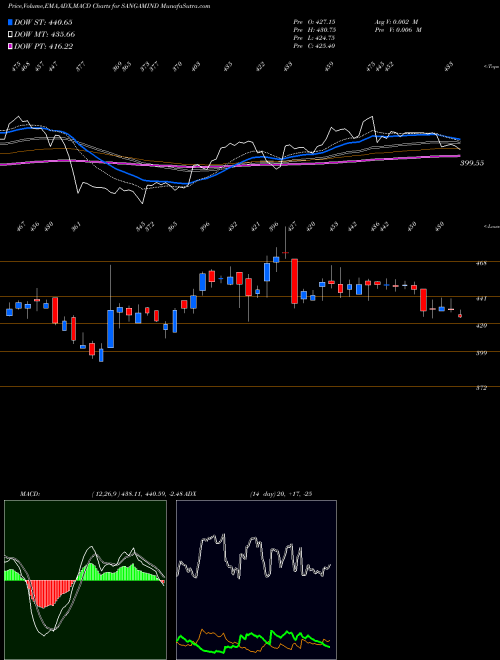Viewport: 500px width, 660px height.
Task: Click the chart title mentioning SANGAMIND MunafaSutra.com
Action: click(x=109, y=6)
